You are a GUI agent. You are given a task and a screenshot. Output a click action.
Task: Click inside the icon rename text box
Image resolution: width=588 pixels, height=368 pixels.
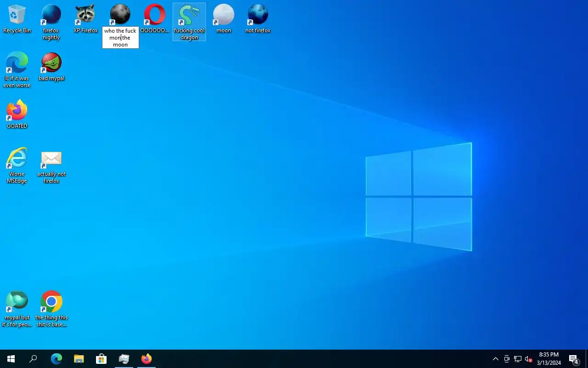(x=120, y=38)
